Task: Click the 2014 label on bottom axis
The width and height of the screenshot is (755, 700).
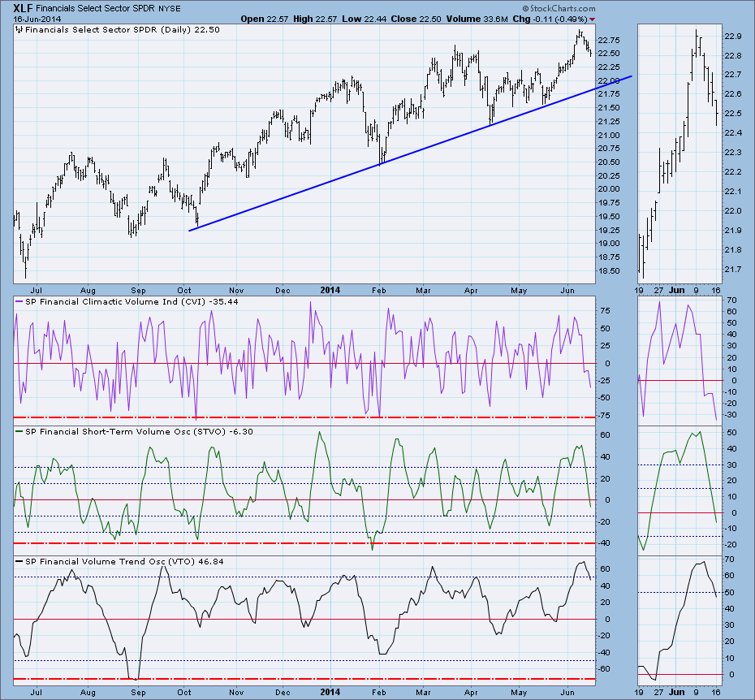Action: [330, 693]
